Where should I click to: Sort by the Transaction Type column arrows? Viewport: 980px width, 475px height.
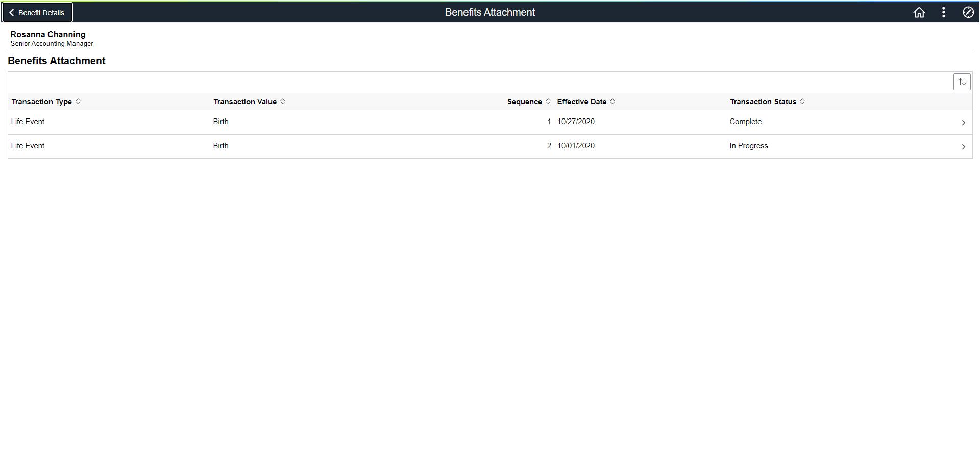coord(78,101)
